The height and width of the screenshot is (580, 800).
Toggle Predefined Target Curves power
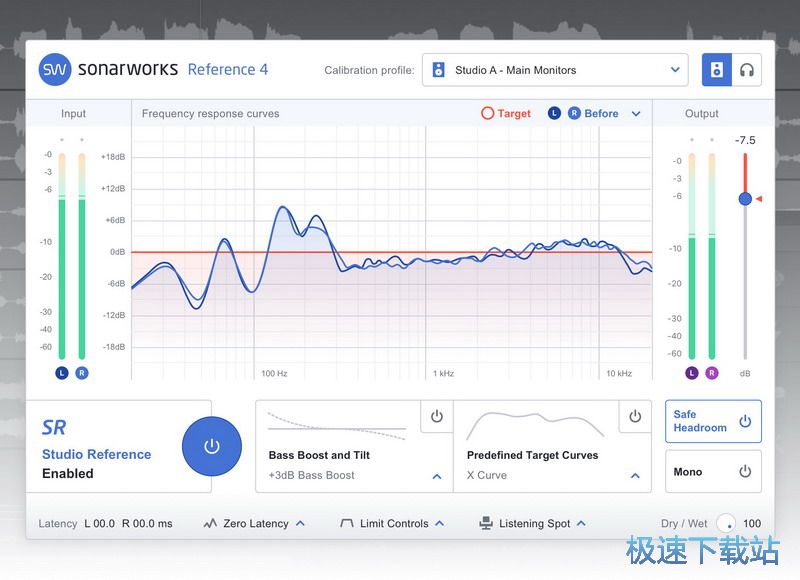coord(634,417)
